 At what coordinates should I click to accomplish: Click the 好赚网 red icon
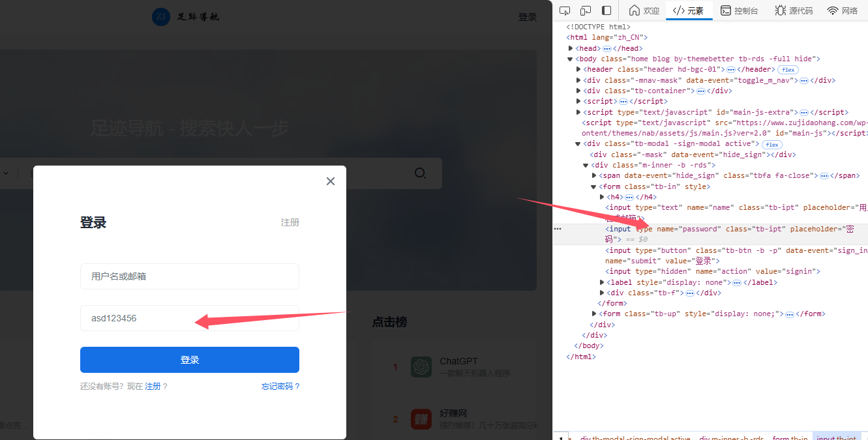point(421,419)
